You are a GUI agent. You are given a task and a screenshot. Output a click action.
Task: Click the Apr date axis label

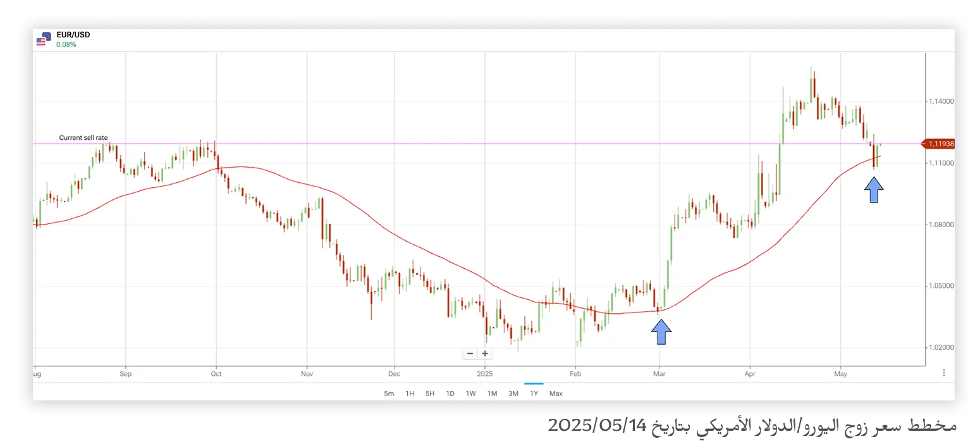[750, 374]
